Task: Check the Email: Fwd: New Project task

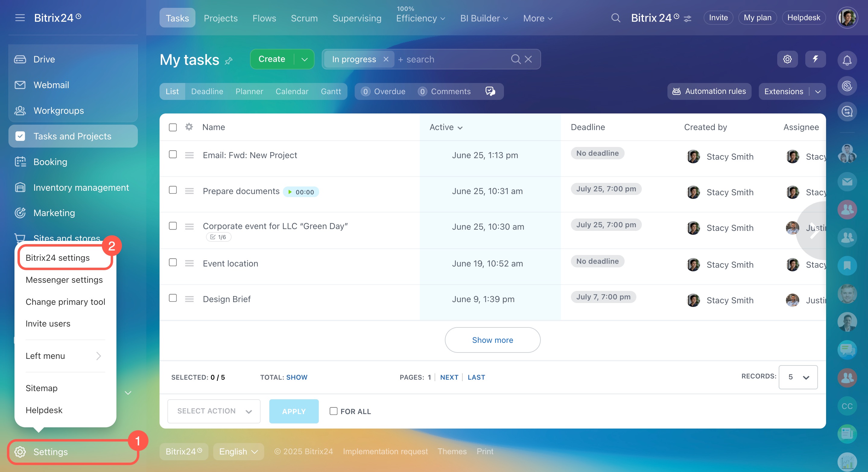Action: (173, 155)
